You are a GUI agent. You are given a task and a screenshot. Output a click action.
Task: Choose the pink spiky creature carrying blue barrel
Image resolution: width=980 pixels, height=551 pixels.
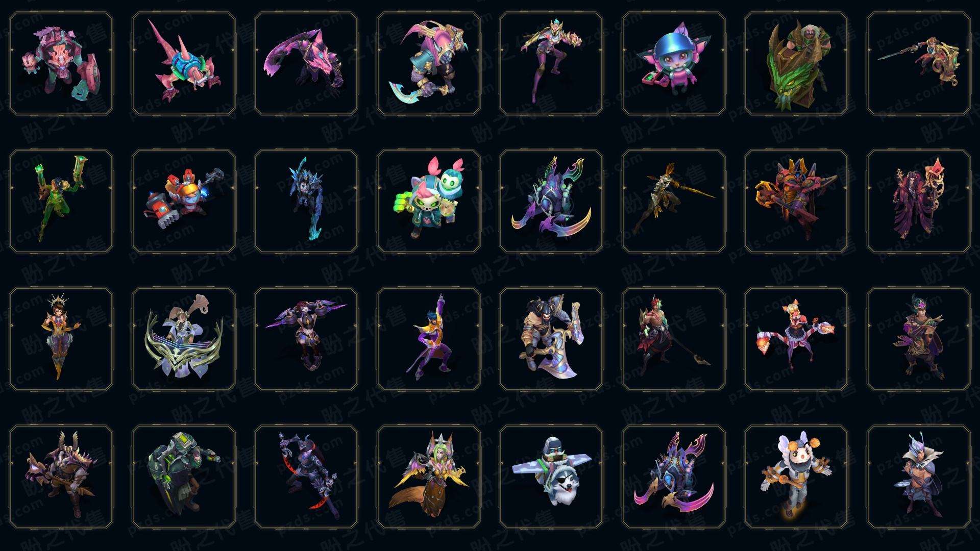pos(184,63)
